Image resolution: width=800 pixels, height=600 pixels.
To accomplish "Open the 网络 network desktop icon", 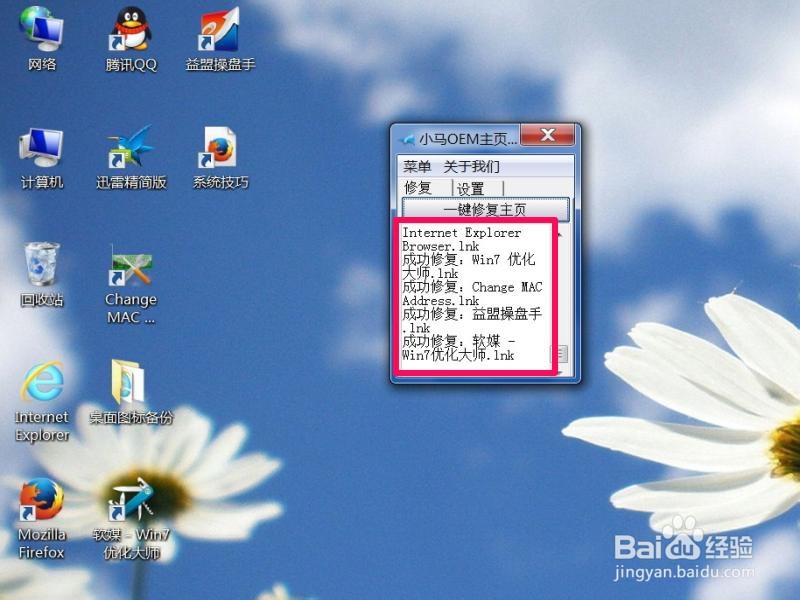I will tap(42, 38).
